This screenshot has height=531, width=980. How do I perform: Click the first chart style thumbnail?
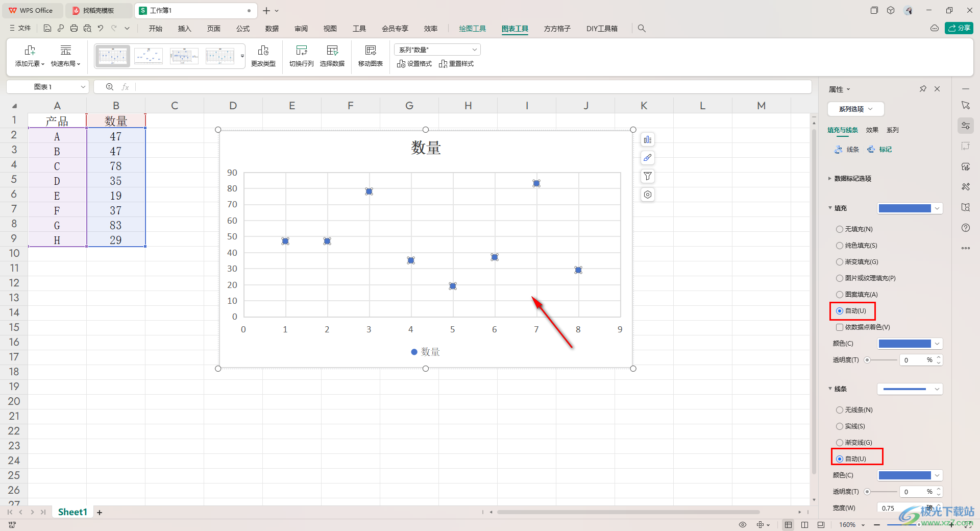pos(112,56)
